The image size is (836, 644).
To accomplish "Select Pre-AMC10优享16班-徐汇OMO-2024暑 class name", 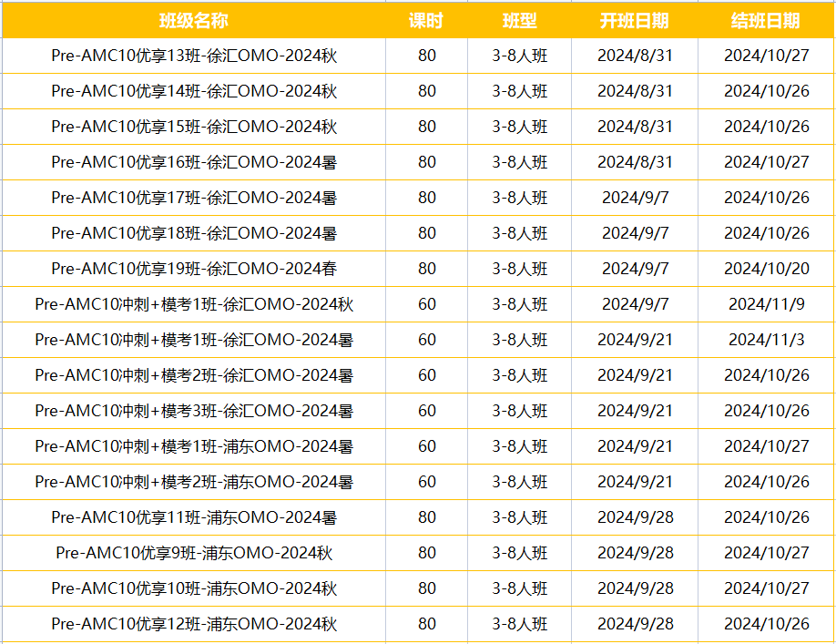I will coord(194,162).
